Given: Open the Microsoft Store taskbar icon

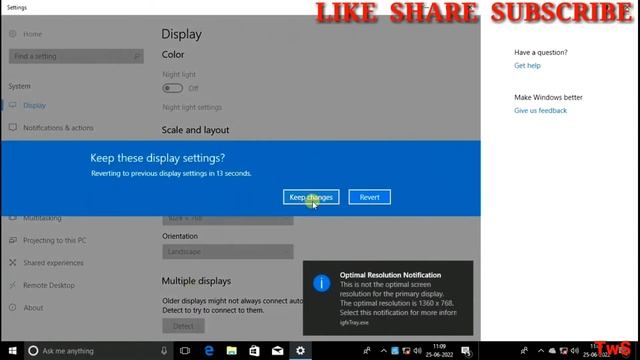Looking at the screenshot, I should (254, 351).
